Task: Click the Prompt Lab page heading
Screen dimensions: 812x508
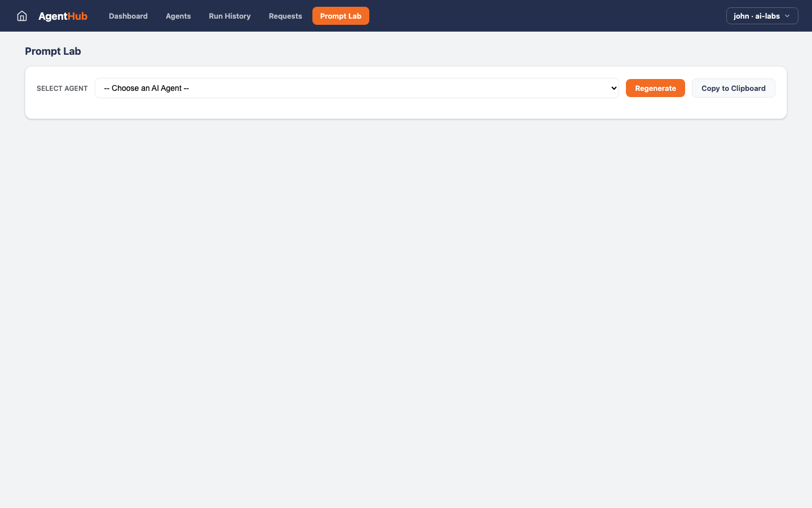Action: coord(53,51)
